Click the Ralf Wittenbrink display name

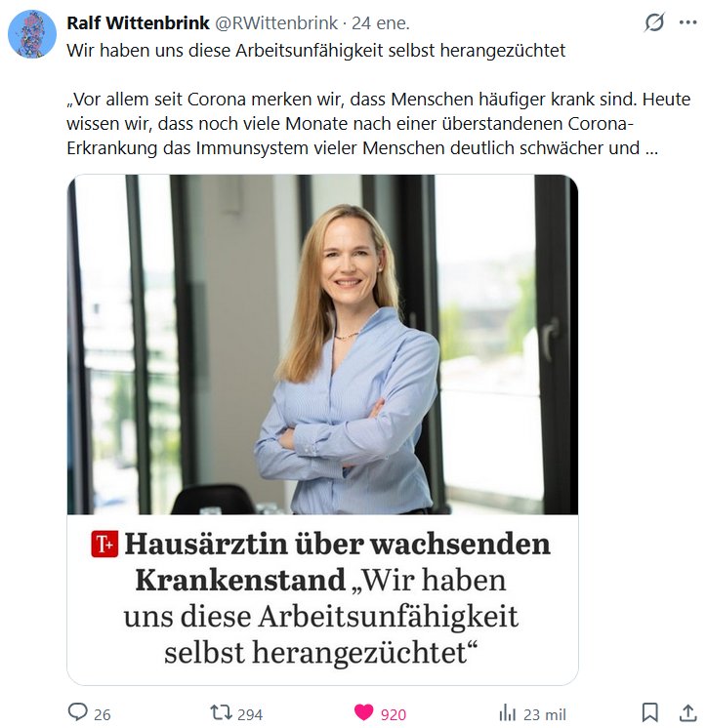click(x=138, y=22)
